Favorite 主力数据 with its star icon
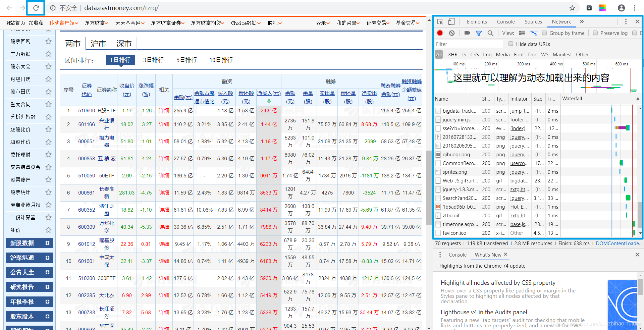Image resolution: width=644 pixels, height=330 pixels. tap(49, 54)
